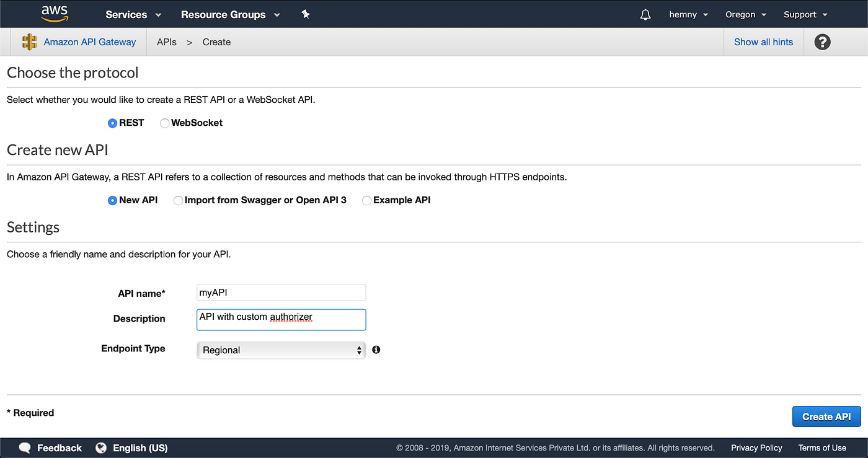Click the Endpoint Type info icon

click(x=376, y=350)
